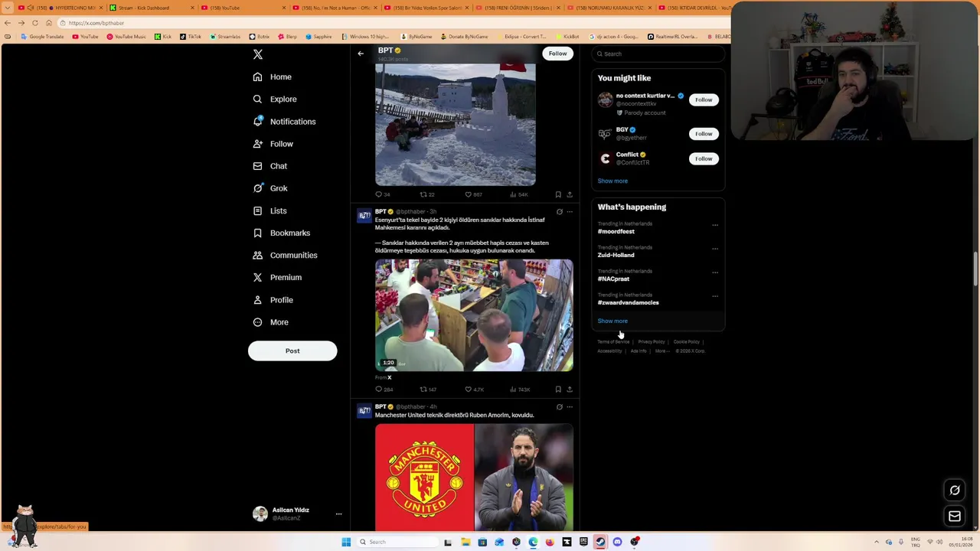
Task: Open the snow castle photo
Action: pos(456,124)
